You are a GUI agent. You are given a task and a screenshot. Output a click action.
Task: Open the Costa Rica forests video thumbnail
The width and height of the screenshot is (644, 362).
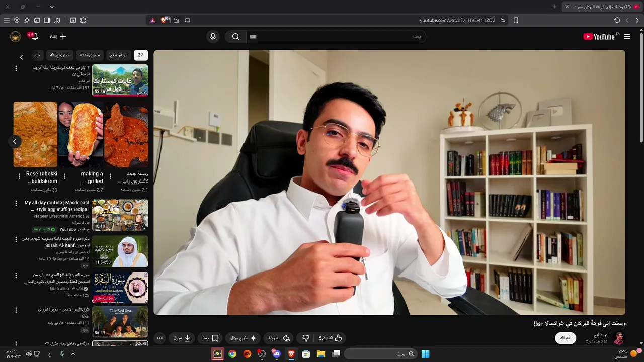[120, 80]
